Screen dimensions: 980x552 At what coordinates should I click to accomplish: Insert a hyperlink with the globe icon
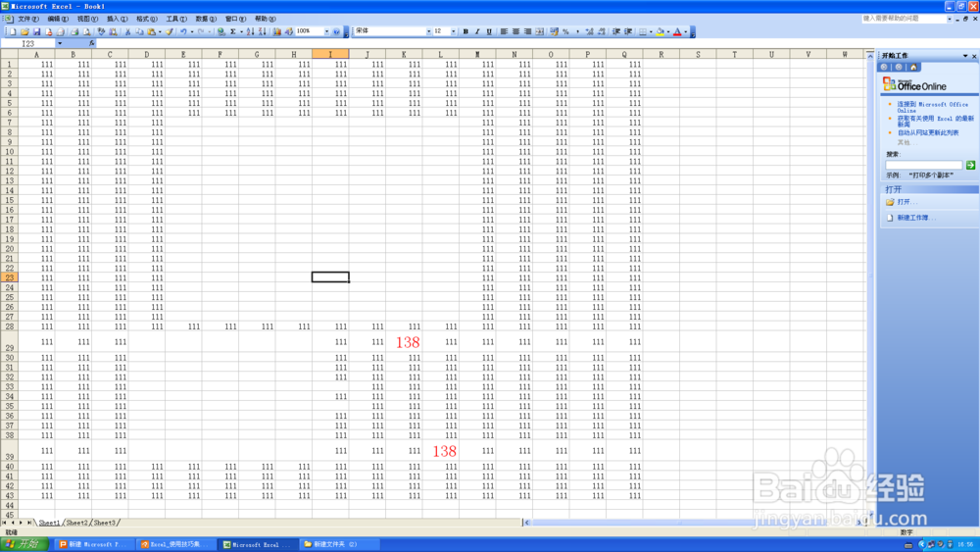[x=221, y=31]
